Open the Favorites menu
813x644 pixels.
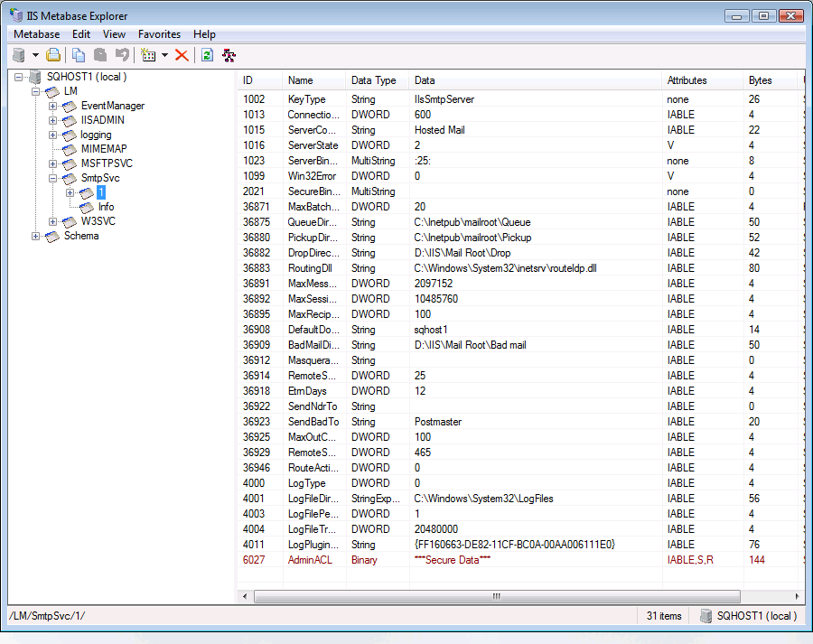[159, 34]
